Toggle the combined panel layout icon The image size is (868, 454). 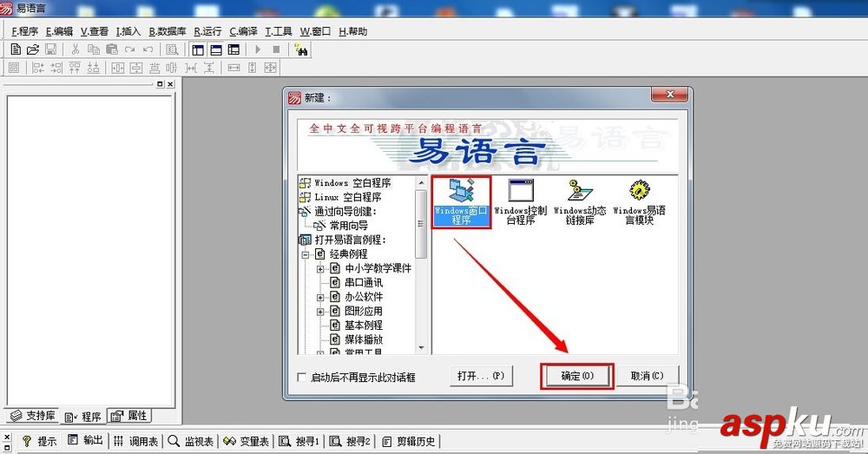coord(233,49)
